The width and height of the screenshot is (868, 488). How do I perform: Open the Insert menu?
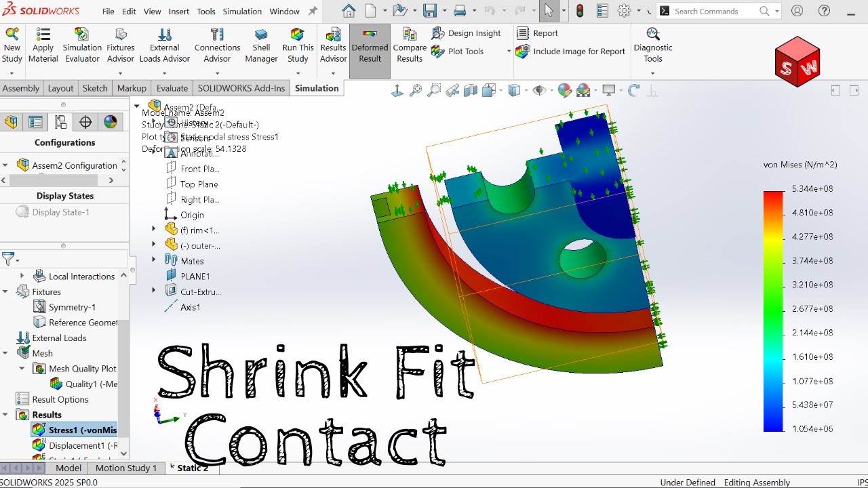click(179, 12)
